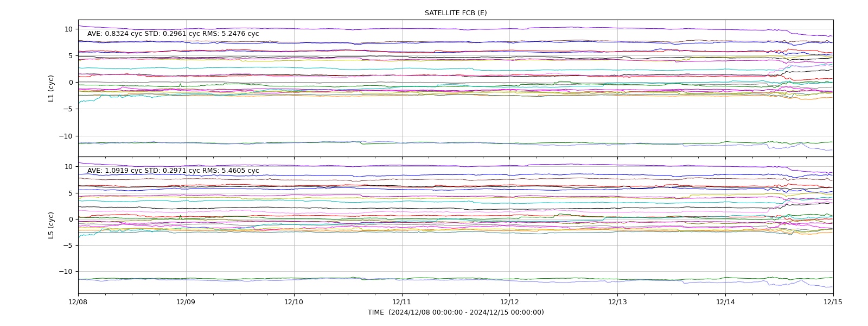Click the −10 tick label on L5 axis
Screen dimensions: 868x326
tap(67, 272)
